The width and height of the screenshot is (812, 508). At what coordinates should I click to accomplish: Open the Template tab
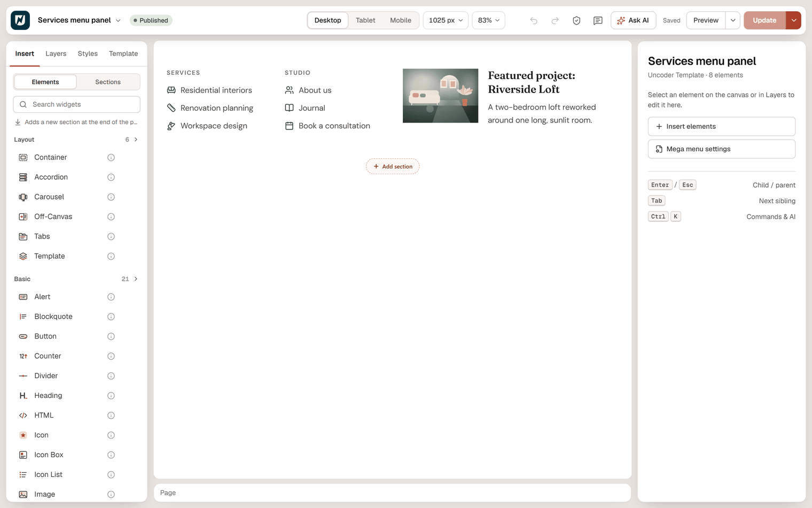(123, 53)
